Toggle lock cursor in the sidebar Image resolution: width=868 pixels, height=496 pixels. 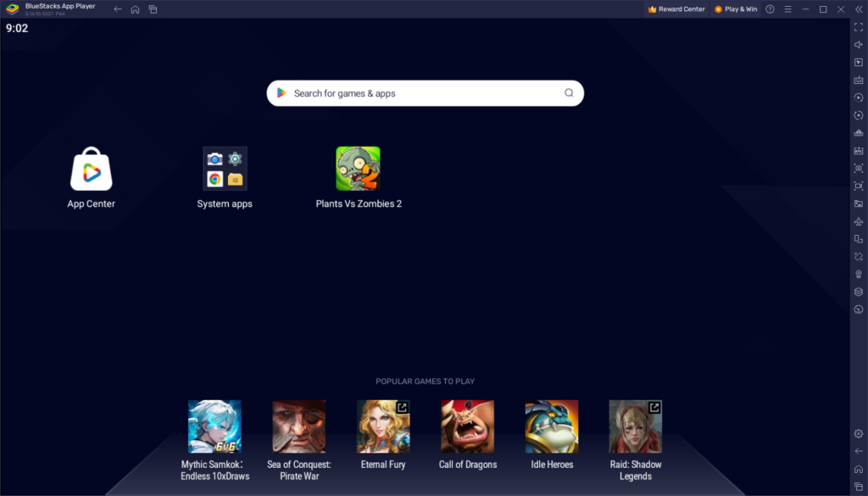[859, 63]
